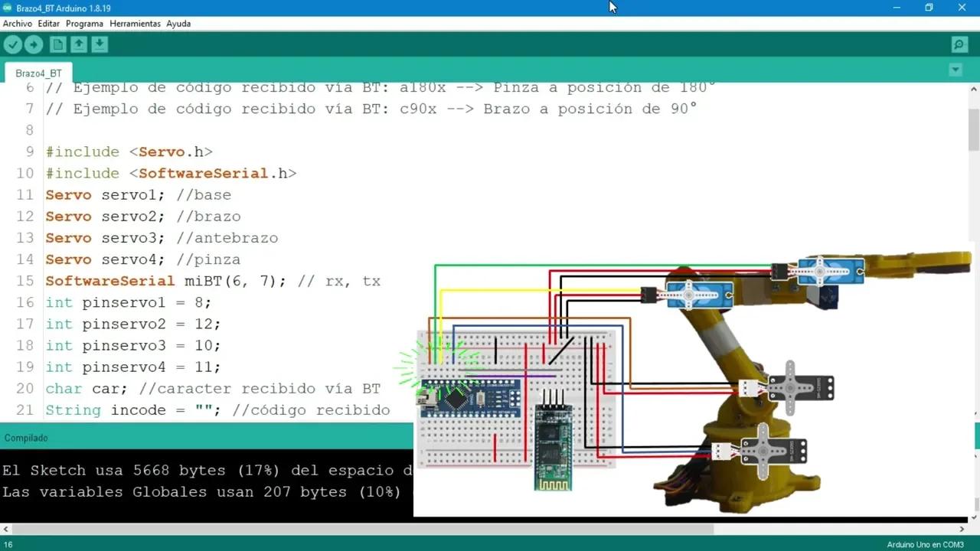980x551 pixels.
Task: Create a new sketch file
Action: pos(58,44)
